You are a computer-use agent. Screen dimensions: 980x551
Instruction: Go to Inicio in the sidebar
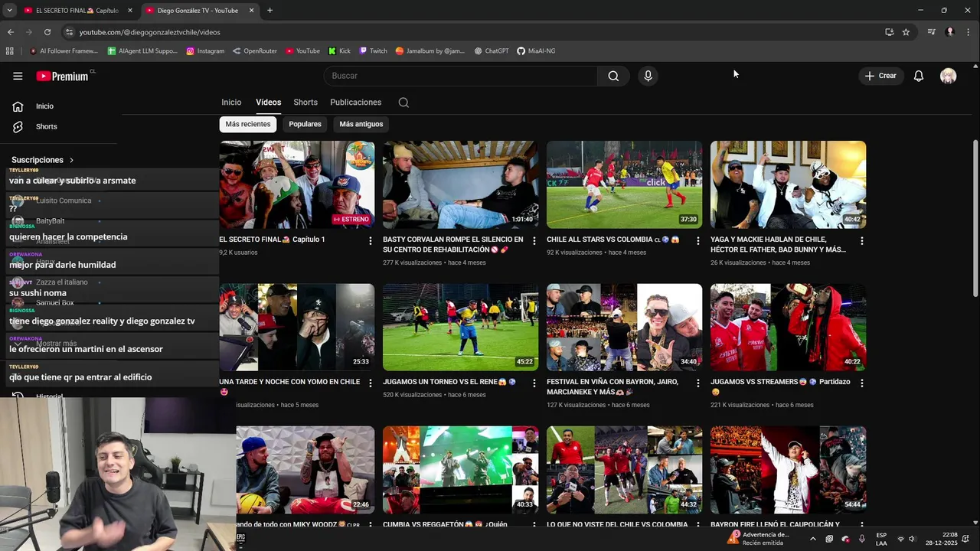(x=44, y=106)
